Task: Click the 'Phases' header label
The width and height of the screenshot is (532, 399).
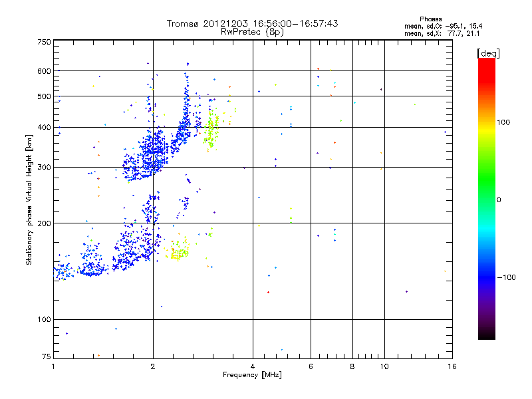Action: (430, 19)
